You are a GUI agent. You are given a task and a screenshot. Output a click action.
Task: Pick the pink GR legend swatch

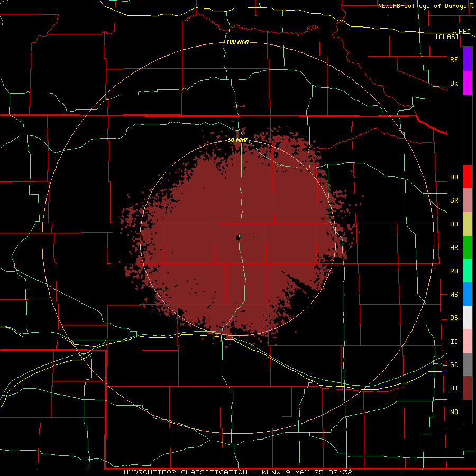(x=467, y=200)
